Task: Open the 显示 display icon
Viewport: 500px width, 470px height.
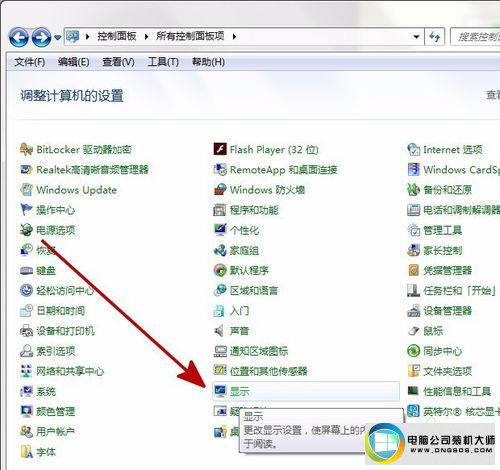Action: tap(220, 391)
